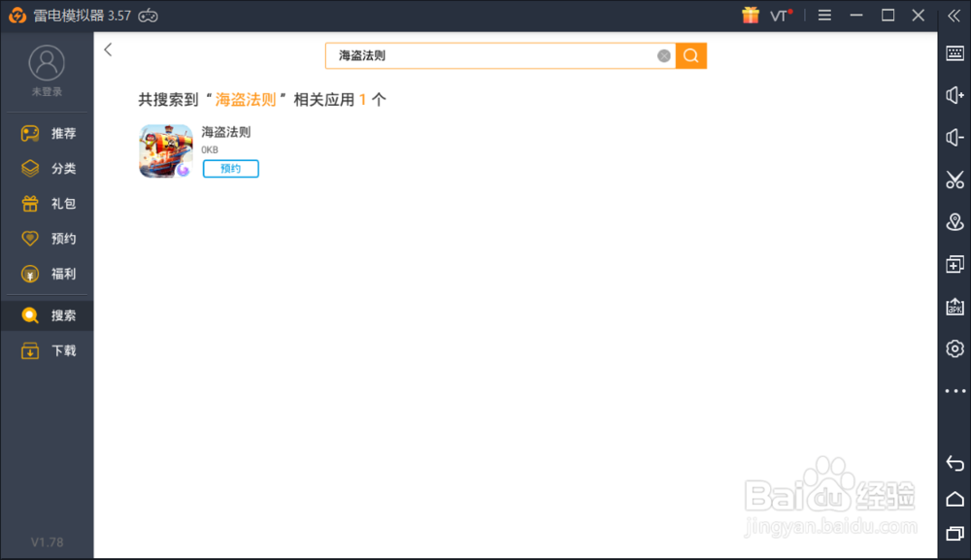The image size is (971, 560).
Task: Take a screenshot with the scissors icon
Action: pos(954,180)
